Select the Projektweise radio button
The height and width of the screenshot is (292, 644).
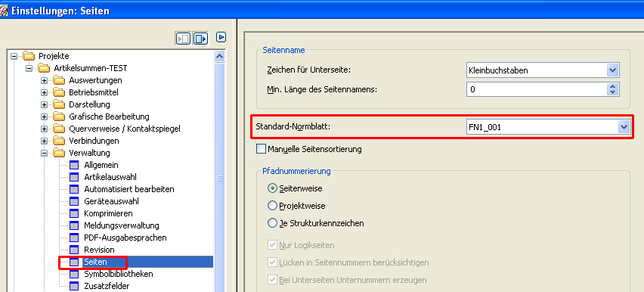point(272,206)
